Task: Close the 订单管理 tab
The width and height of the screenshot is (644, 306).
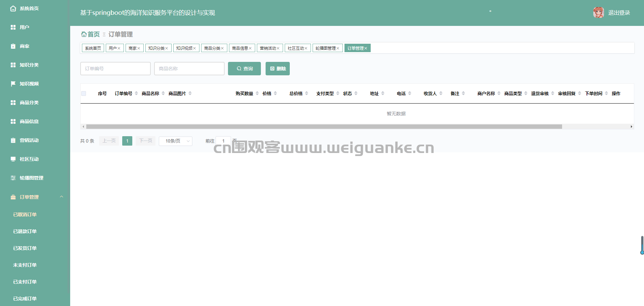Action: point(366,48)
